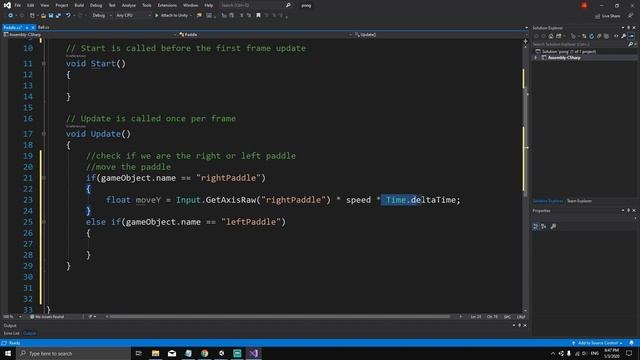The height and width of the screenshot is (360, 640).
Task: Open the Build menu
Action: coord(79,5)
